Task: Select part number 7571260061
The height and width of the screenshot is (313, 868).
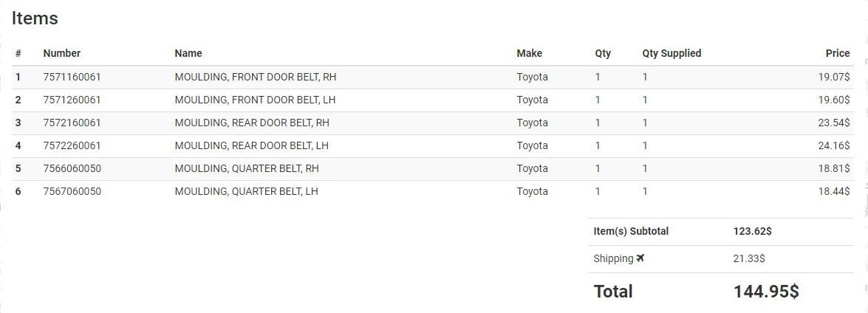Action: pyautogui.click(x=72, y=100)
